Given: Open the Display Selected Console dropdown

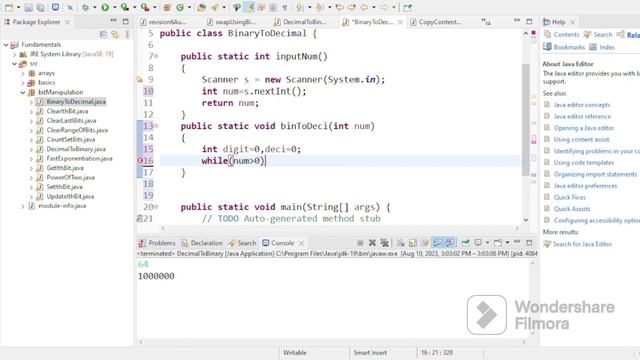Looking at the screenshot, I should [487, 243].
